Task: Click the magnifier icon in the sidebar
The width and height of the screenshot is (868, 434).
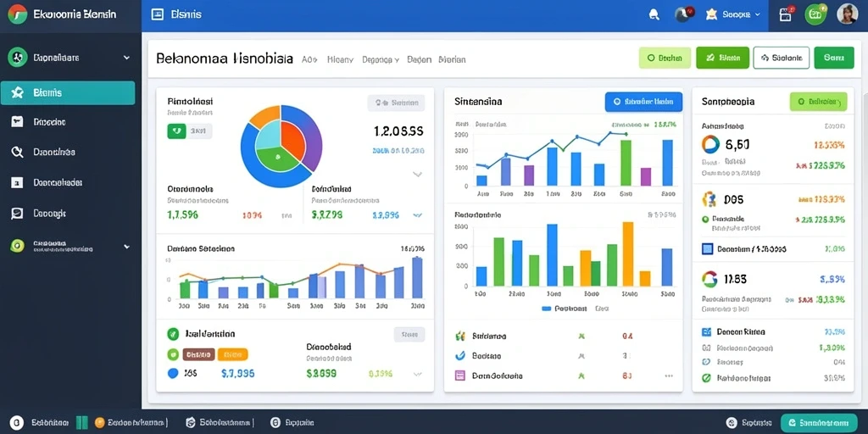Action: pos(17,152)
